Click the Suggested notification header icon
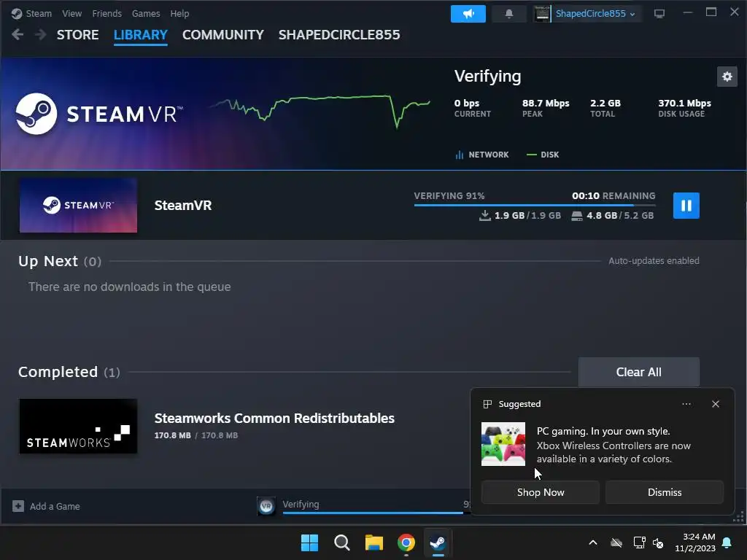 pos(487,404)
